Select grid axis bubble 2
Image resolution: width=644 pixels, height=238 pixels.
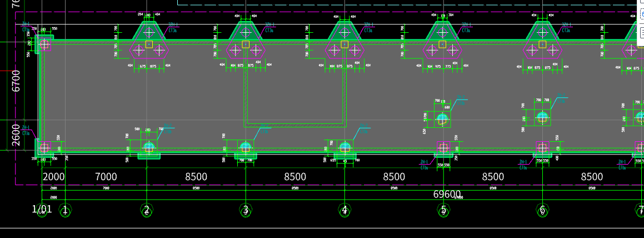147,211
